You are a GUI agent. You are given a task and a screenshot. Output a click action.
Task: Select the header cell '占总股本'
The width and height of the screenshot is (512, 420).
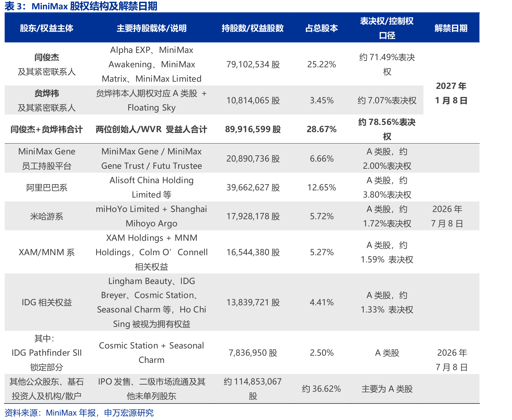coord(322,28)
